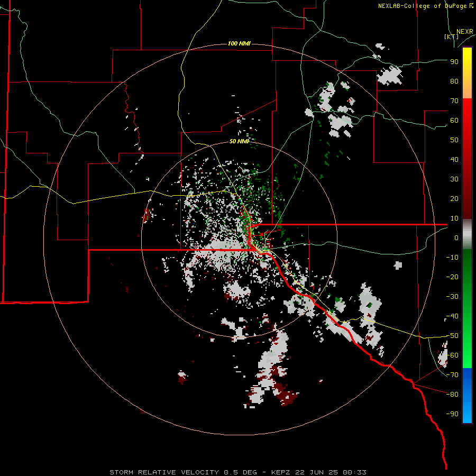Screen dimensions: 476x476
Task: Click the positive 40 scale value
Action: 454,160
